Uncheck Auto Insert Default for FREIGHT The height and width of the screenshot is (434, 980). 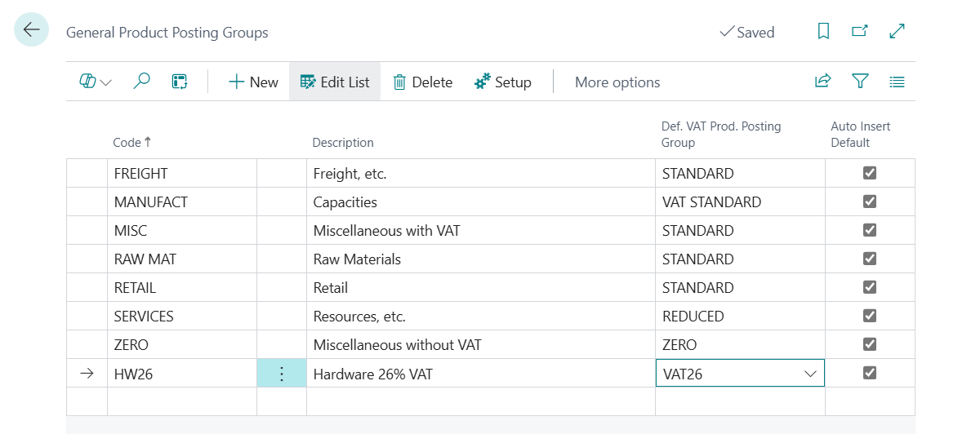click(870, 173)
